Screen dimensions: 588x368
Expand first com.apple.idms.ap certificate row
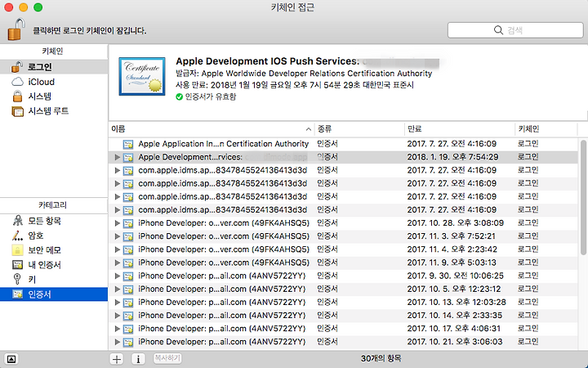point(118,170)
